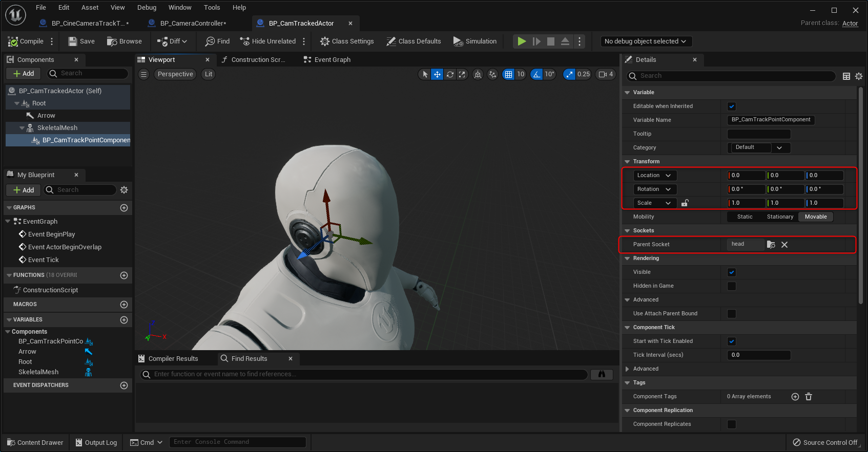Toggle grid snapping in viewport
This screenshot has width=868, height=452.
pyautogui.click(x=508, y=74)
